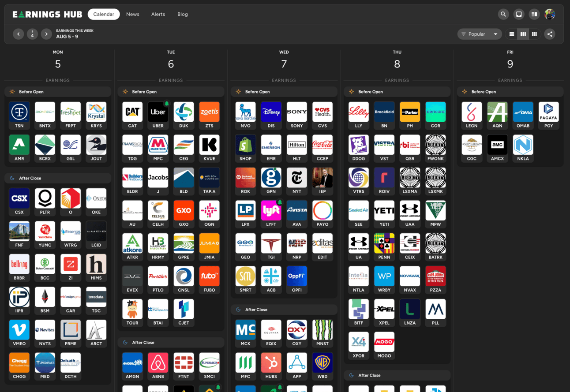Click the Tyson Foods TSN logo

coord(19,112)
